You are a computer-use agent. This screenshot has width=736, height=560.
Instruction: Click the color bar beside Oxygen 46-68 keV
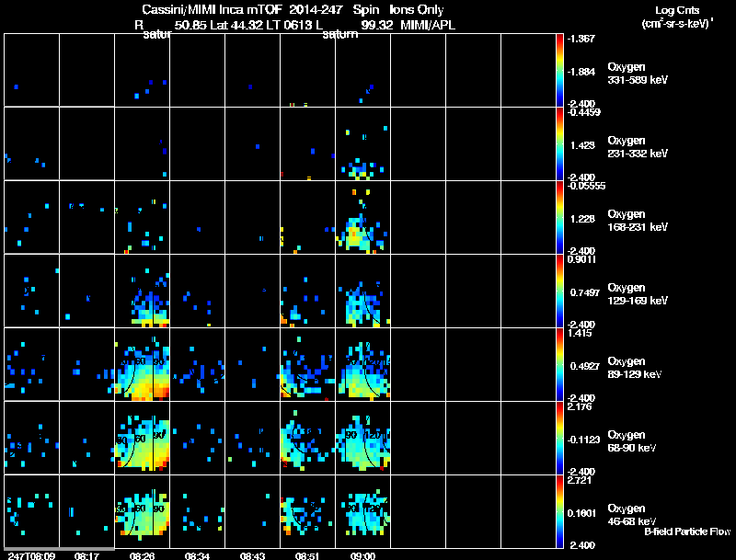pos(559,511)
